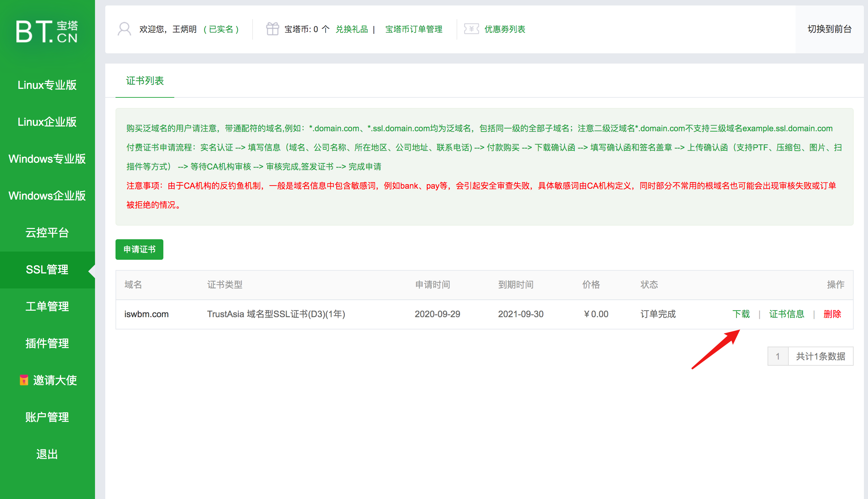
Task: Select page 1 in pagination
Action: tap(778, 356)
